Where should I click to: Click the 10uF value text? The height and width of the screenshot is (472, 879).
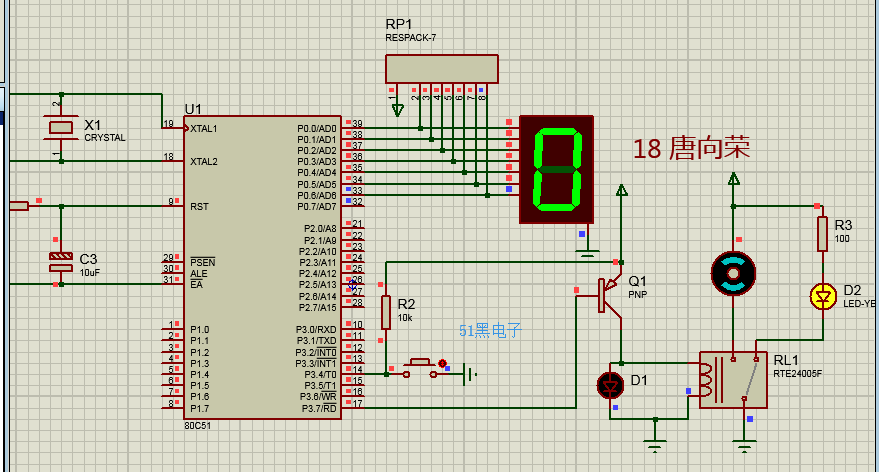(90, 273)
